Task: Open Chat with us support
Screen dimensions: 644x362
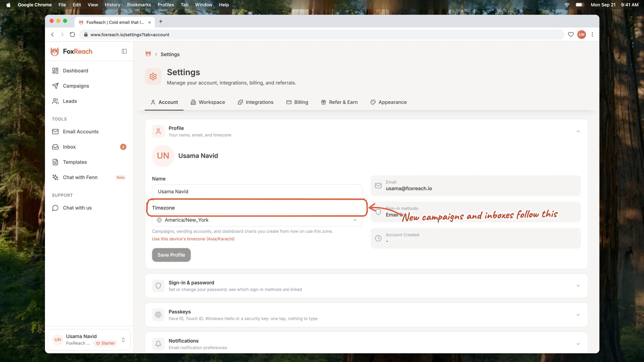Action: tap(89, 208)
